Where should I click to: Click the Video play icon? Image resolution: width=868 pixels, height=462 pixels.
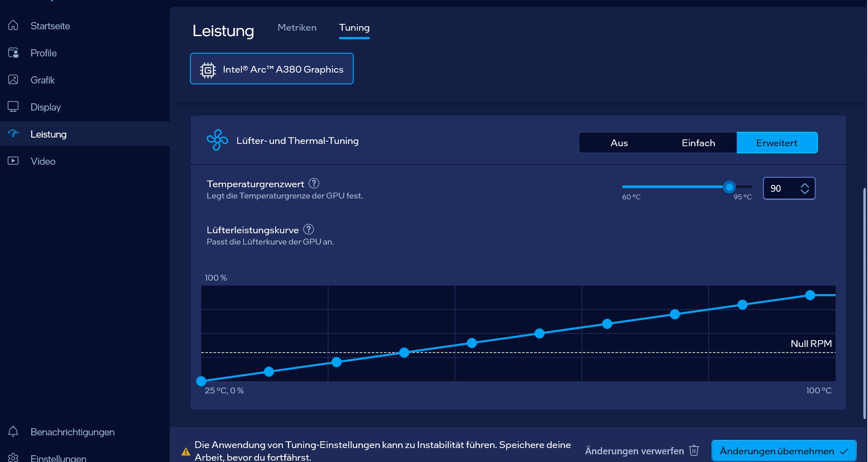[13, 161]
